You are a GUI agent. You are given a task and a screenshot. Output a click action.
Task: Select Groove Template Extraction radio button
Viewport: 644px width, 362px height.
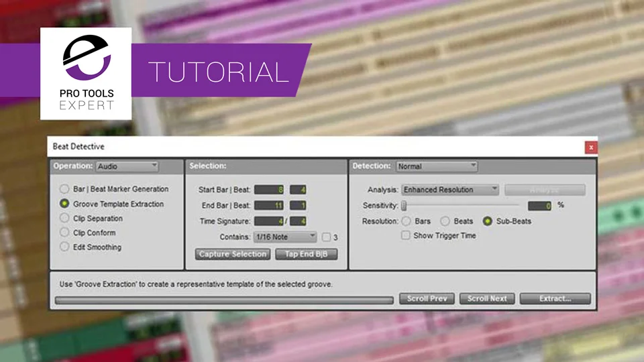coord(64,204)
